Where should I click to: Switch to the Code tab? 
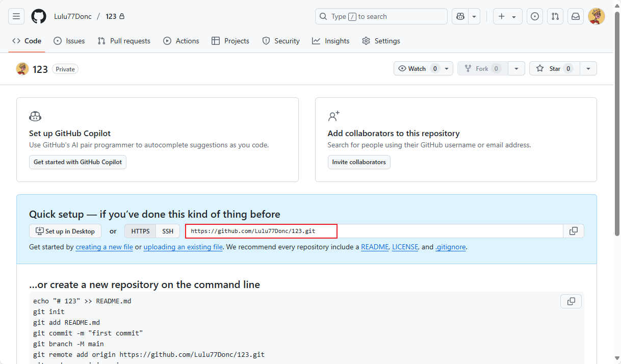27,41
